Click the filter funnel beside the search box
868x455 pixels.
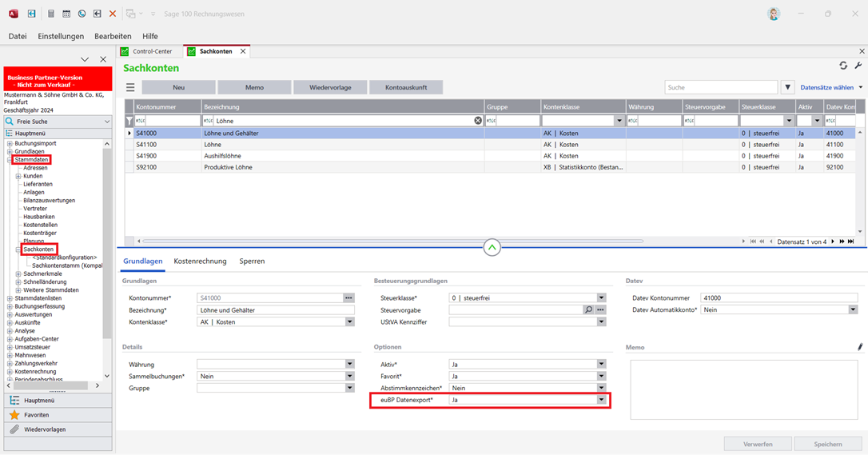[787, 87]
